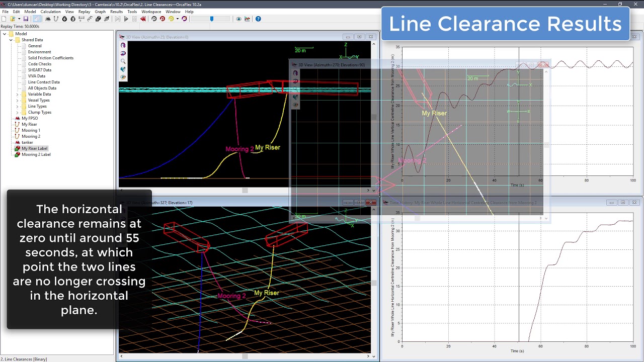The height and width of the screenshot is (362, 644).
Task: Step replay forwards with yellow icon
Action: [171, 19]
